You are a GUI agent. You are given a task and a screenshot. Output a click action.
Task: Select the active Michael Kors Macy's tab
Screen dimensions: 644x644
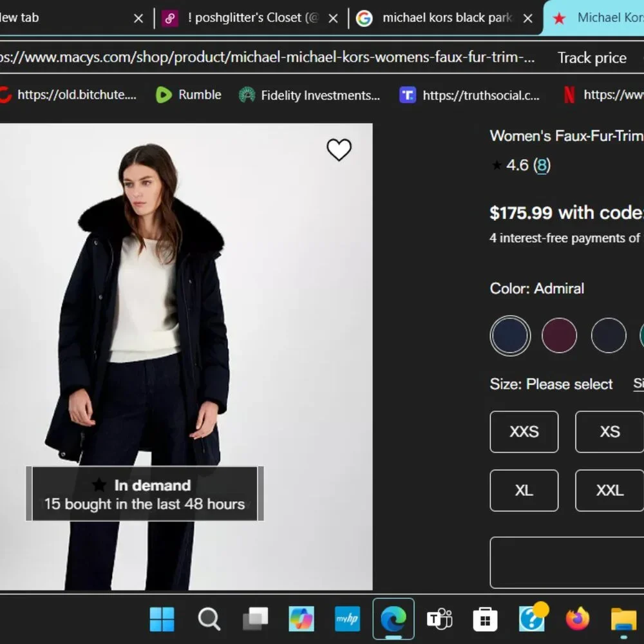pos(594,18)
